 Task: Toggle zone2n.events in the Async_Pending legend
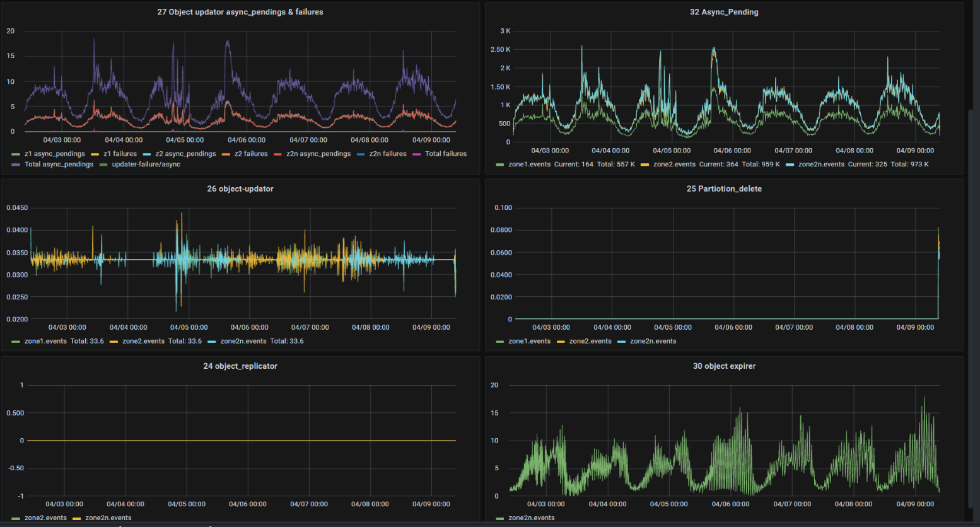point(821,165)
